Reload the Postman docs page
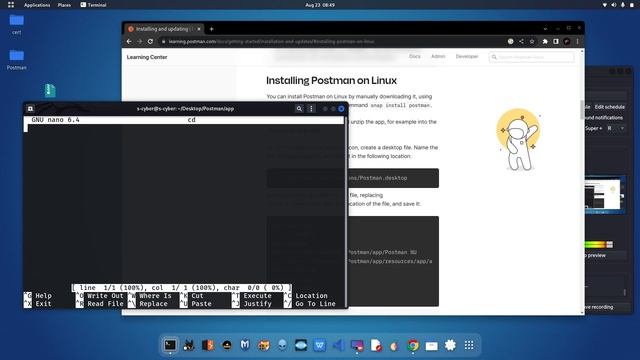The width and height of the screenshot is (640, 360). pyautogui.click(x=150, y=41)
